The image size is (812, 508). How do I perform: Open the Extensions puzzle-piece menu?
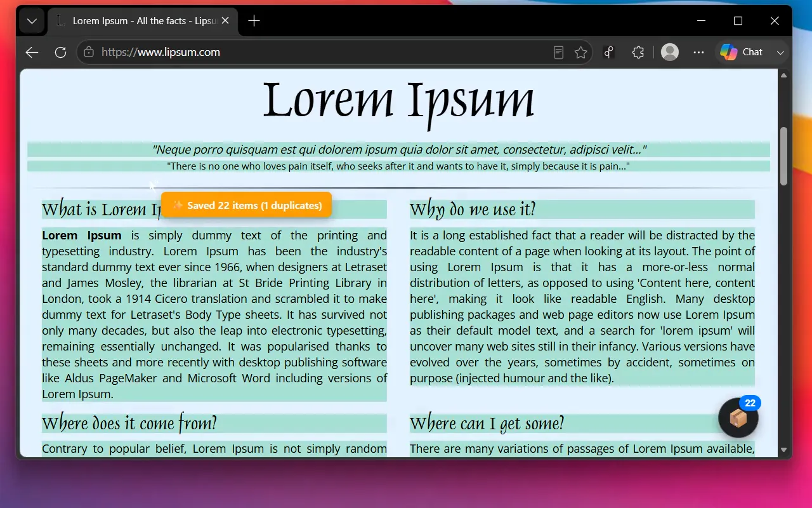click(638, 52)
